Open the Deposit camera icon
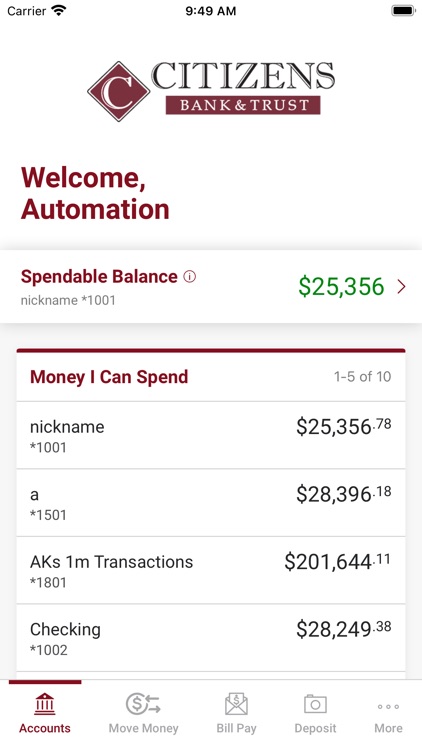 (315, 704)
